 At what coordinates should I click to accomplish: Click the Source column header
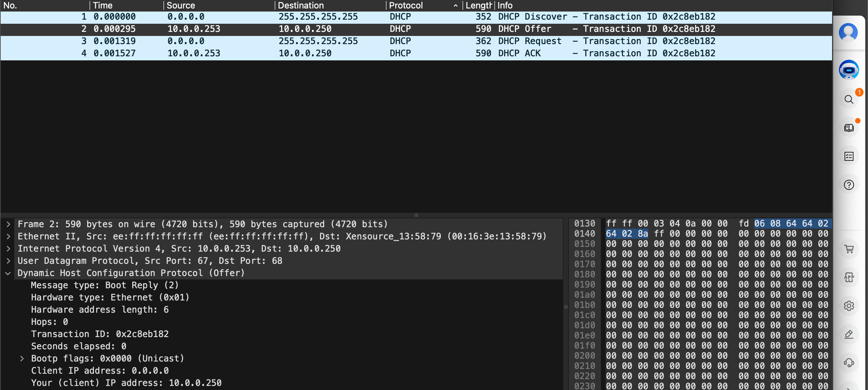181,5
